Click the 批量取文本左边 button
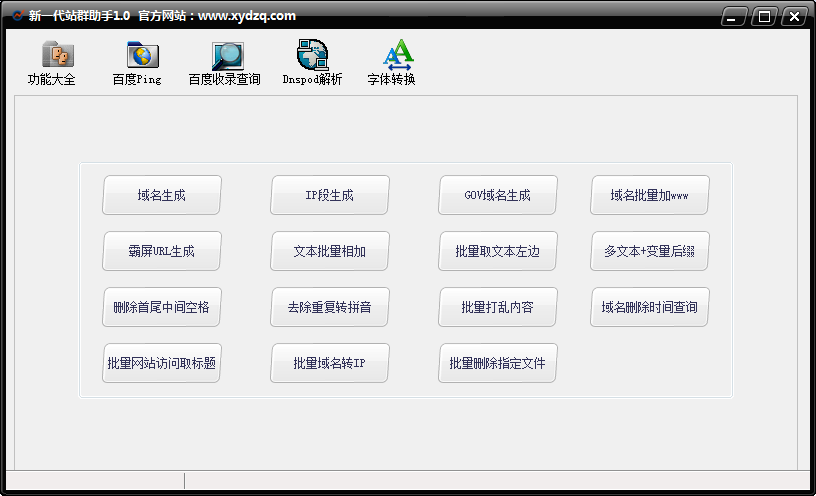Image resolution: width=816 pixels, height=496 pixels. [x=498, y=251]
